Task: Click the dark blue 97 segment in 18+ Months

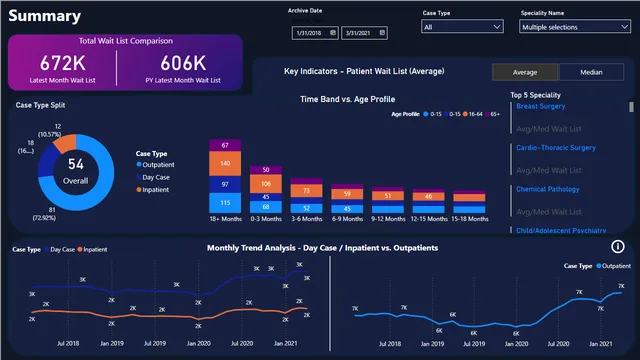Action: click(225, 184)
